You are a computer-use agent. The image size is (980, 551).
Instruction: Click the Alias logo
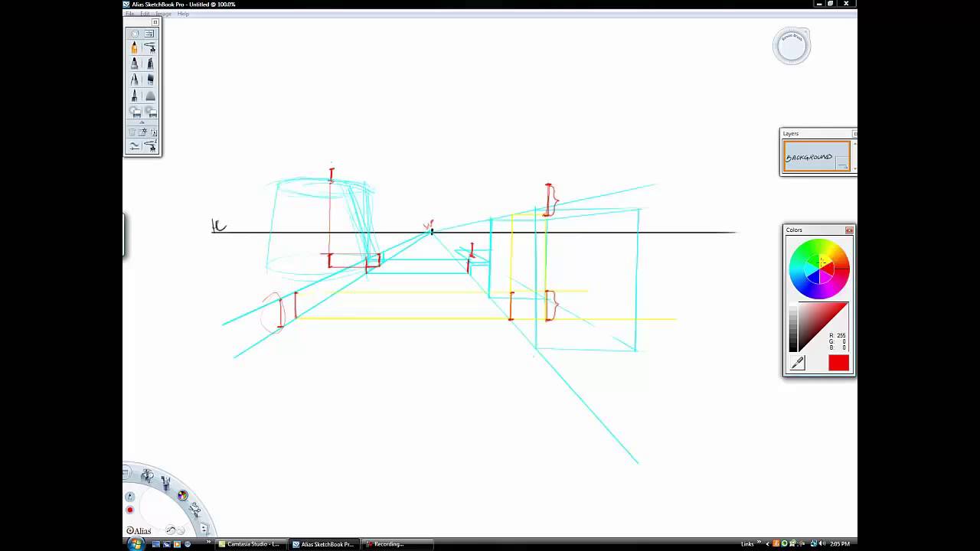[139, 530]
